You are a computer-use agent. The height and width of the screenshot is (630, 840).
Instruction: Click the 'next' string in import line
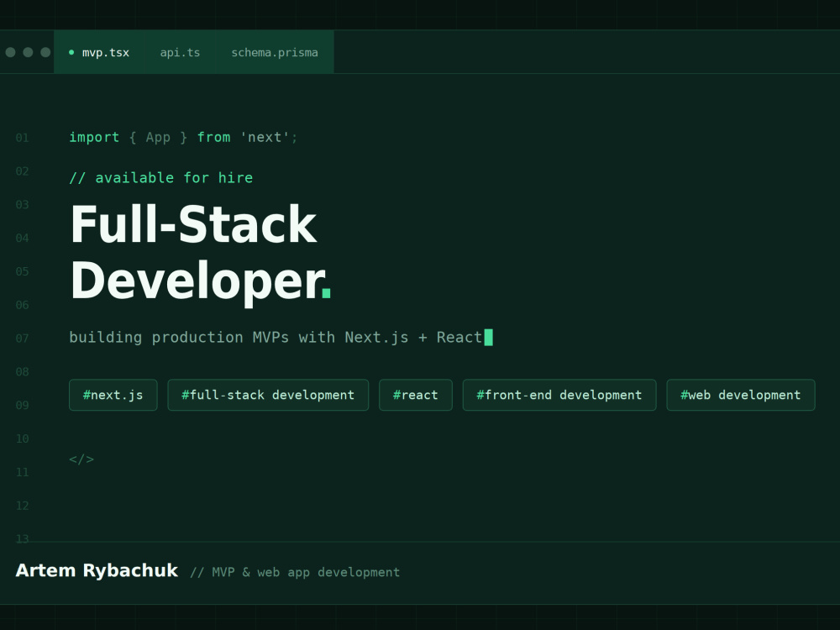pos(265,137)
